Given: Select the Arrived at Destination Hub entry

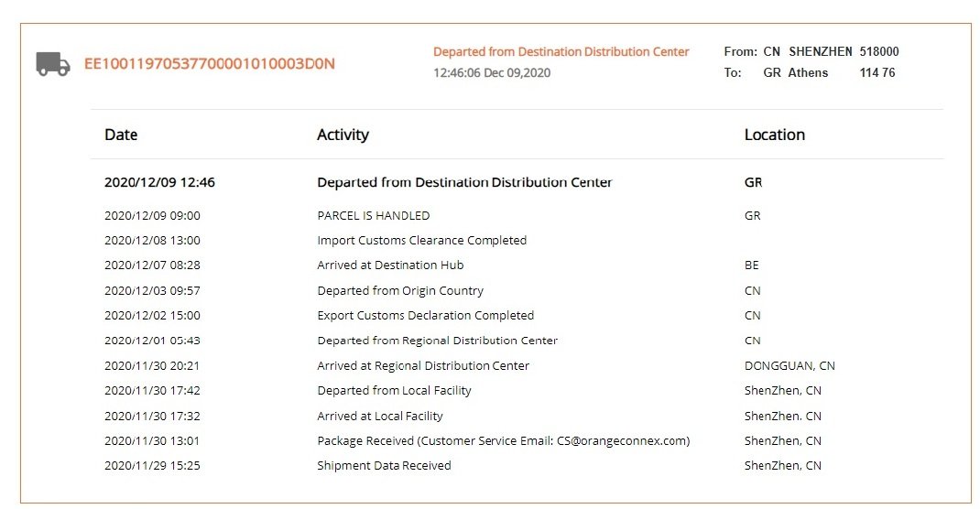Looking at the screenshot, I should (390, 265).
